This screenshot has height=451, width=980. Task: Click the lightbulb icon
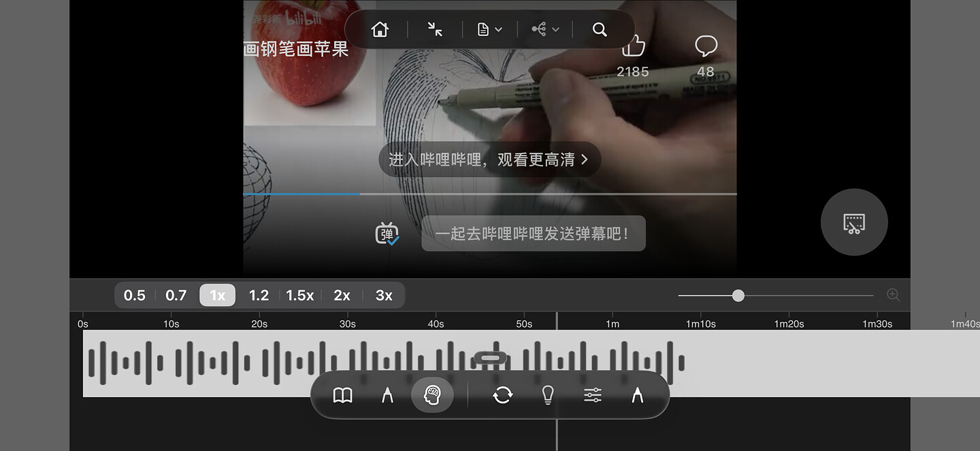[x=548, y=395]
